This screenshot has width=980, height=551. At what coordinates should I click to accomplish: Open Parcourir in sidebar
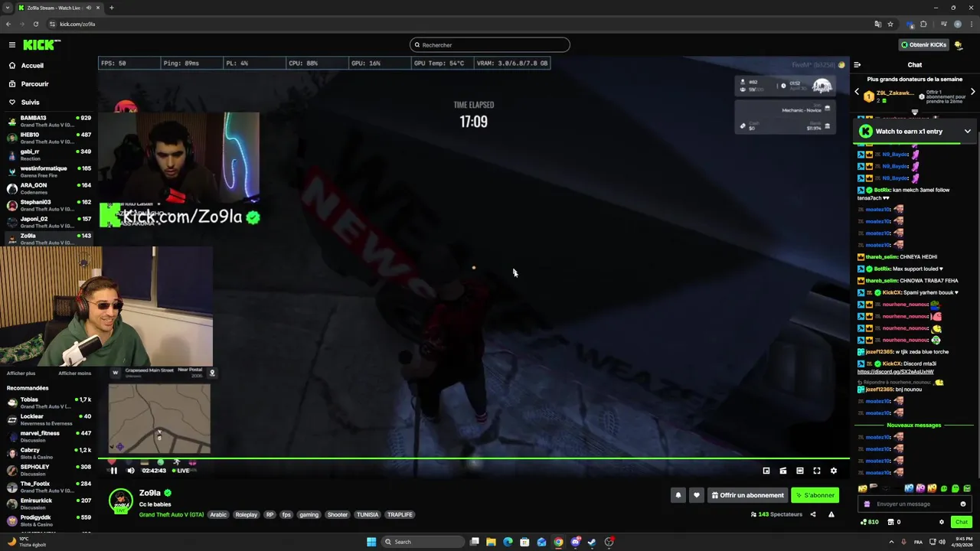(34, 84)
